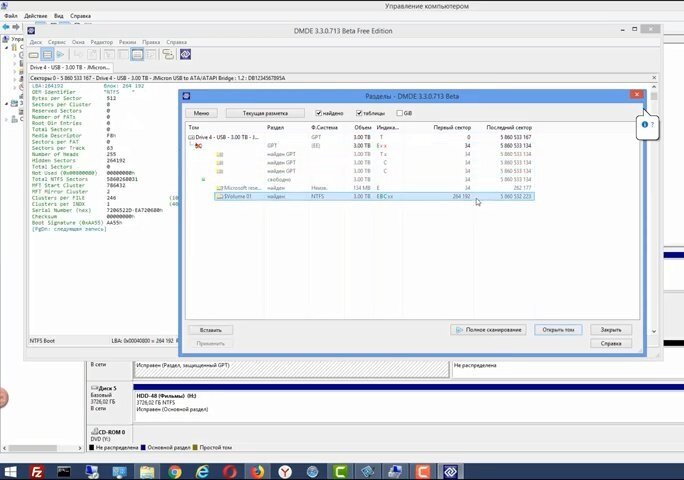
Task: Click the select drive toolbar icon in DMDE
Action: [34, 55]
